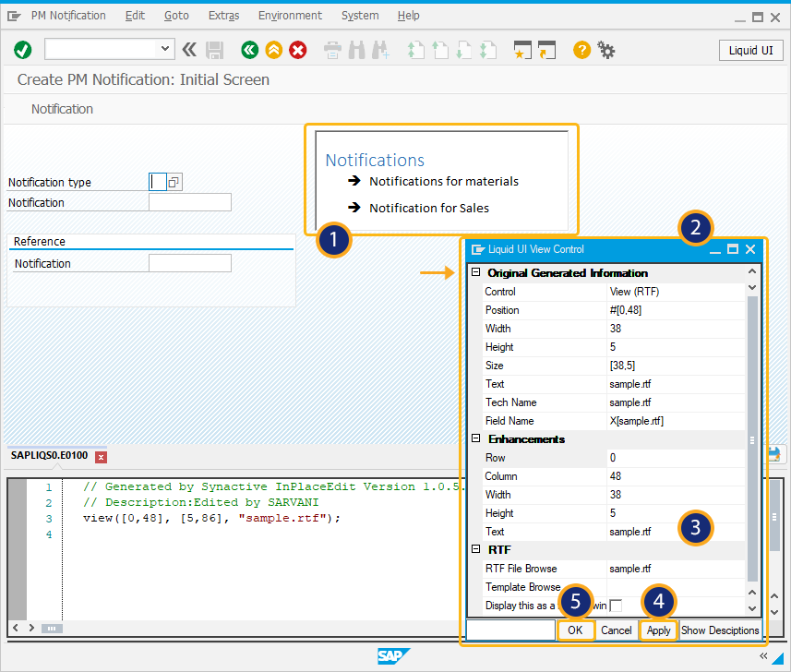Click the Show Desciptions button
This screenshot has width=791, height=672.
point(720,630)
